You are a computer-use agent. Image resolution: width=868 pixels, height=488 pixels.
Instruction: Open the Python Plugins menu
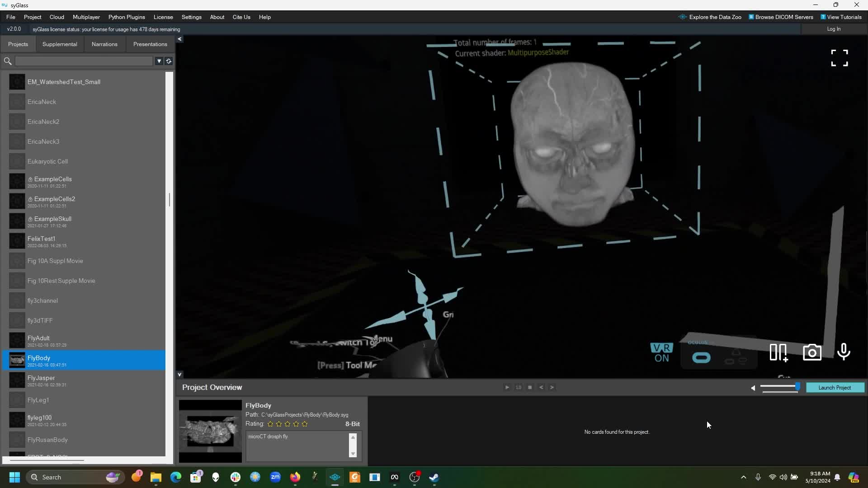pos(127,17)
